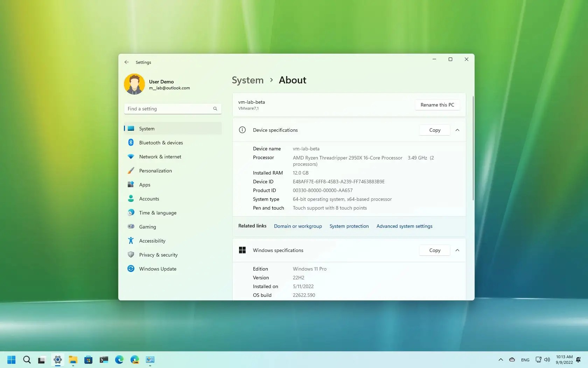Click the back arrow in Settings
Image resolution: width=588 pixels, height=368 pixels.
pos(126,62)
